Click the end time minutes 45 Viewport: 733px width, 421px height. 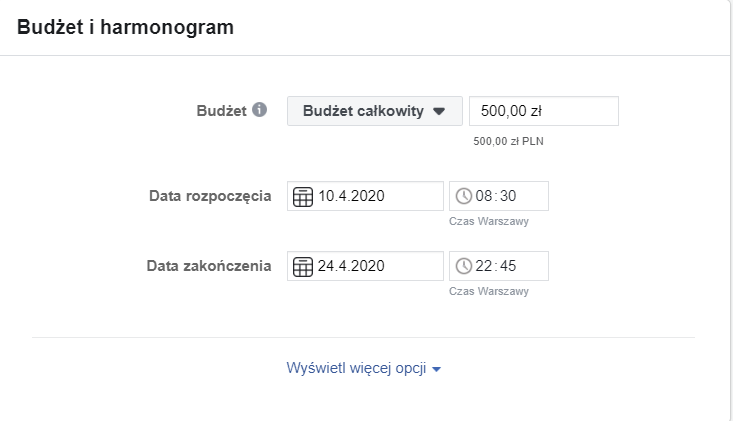click(509, 266)
